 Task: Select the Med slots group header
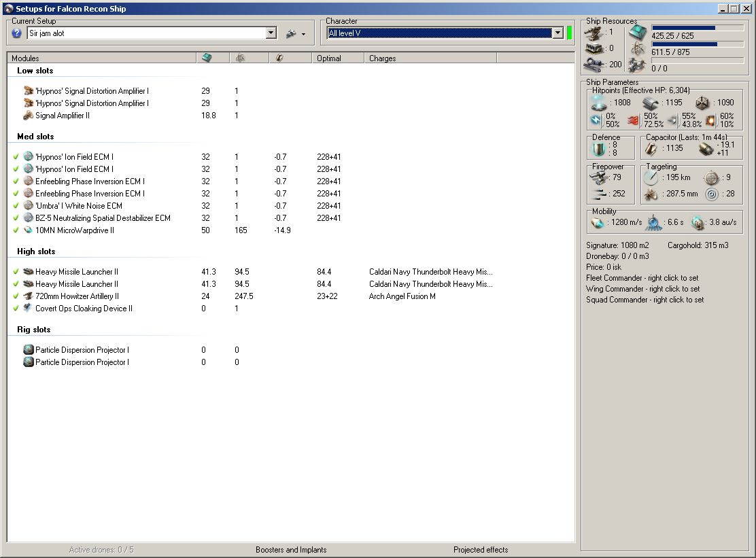tap(35, 137)
